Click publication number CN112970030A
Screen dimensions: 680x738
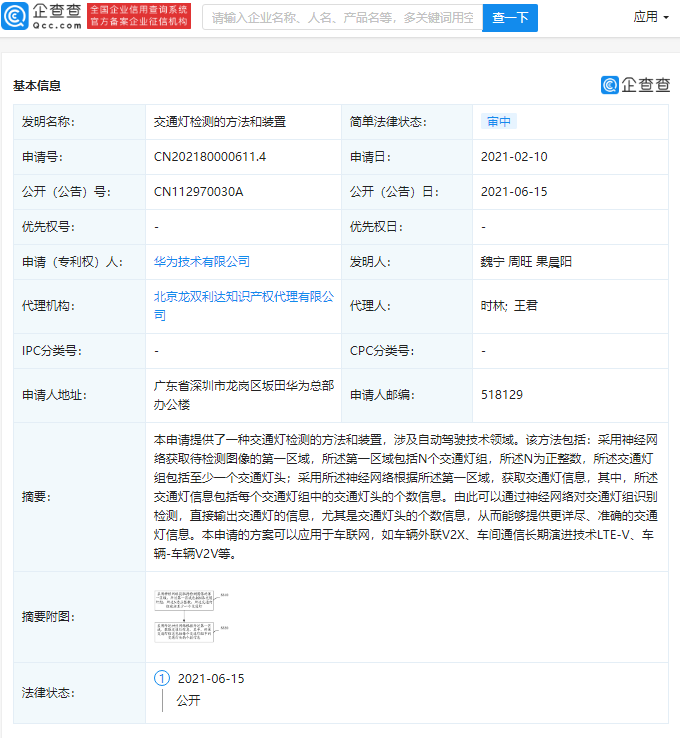(199, 192)
